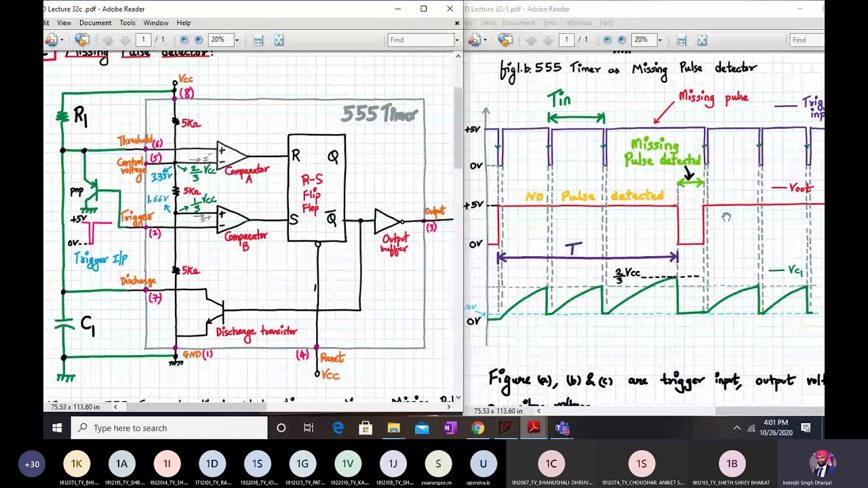Click collaborate globe icon in Lecture 32c1 window

(x=505, y=40)
